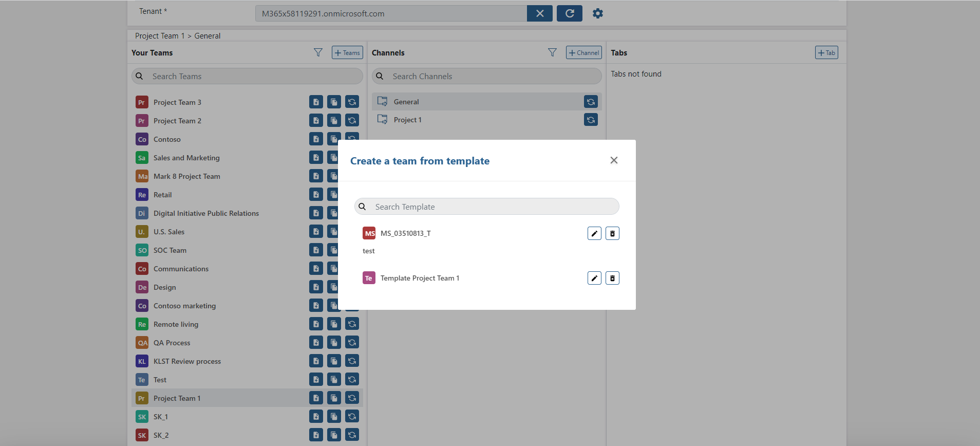
Task: Delete Template Project Team 1 template
Action: pyautogui.click(x=612, y=278)
